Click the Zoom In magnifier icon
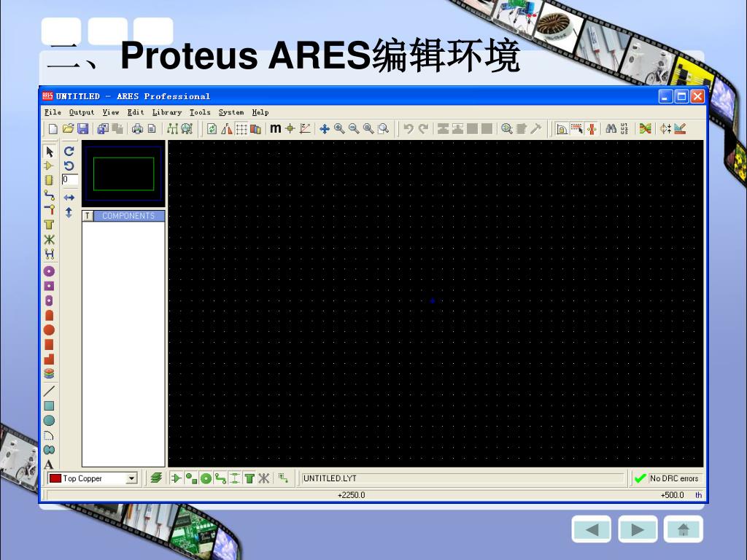This screenshot has height=560, width=747. 339,128
